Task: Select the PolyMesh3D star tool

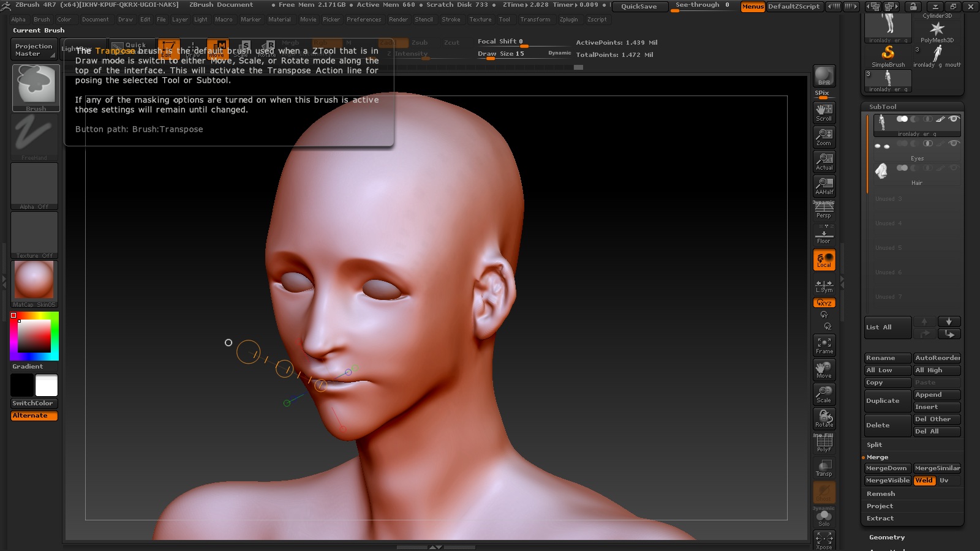Action: click(x=937, y=29)
